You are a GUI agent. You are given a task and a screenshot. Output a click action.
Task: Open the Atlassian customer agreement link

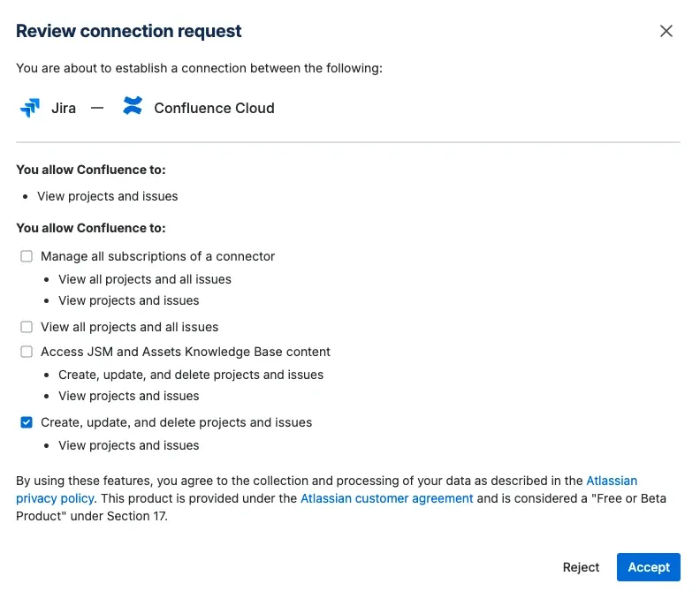[386, 498]
